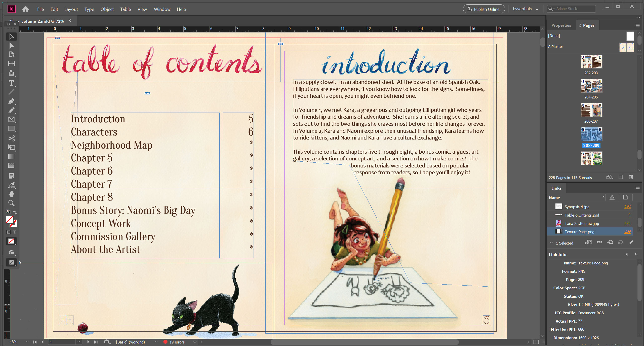Open the Essentials workspace dropdown
The height and width of the screenshot is (346, 644).
click(x=526, y=9)
